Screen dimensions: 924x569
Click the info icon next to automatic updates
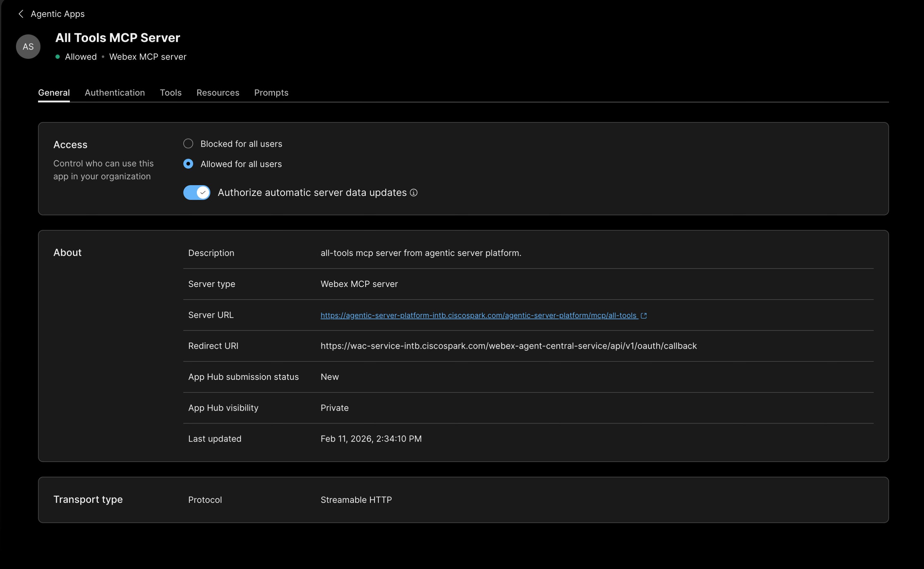click(414, 193)
